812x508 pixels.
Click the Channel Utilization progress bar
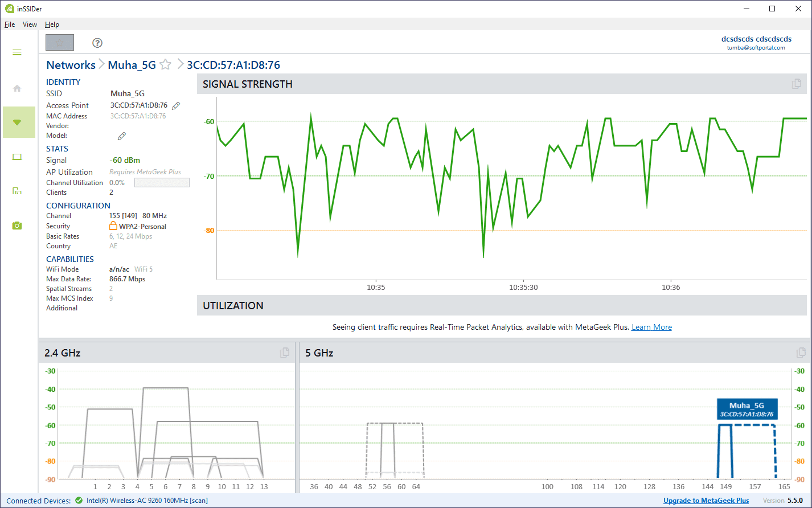click(x=162, y=183)
